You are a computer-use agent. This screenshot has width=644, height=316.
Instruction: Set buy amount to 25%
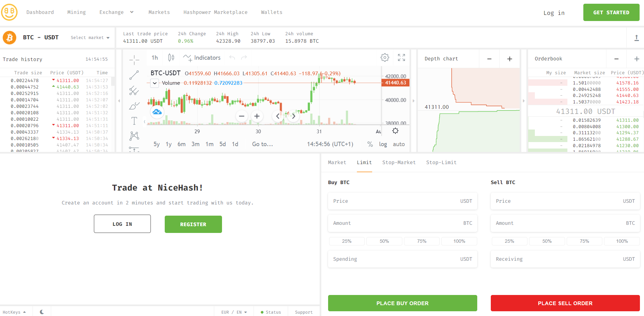coord(347,241)
